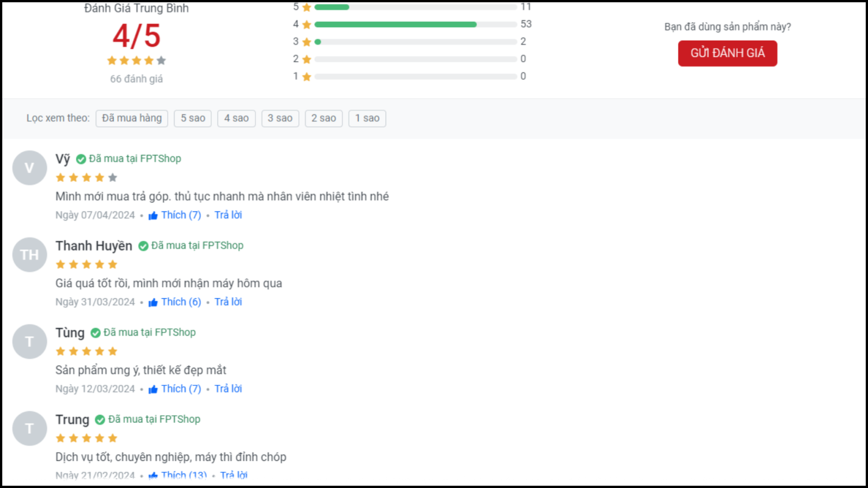Click the thumbs-up icon on Vỹ's review
868x488 pixels.
[153, 215]
